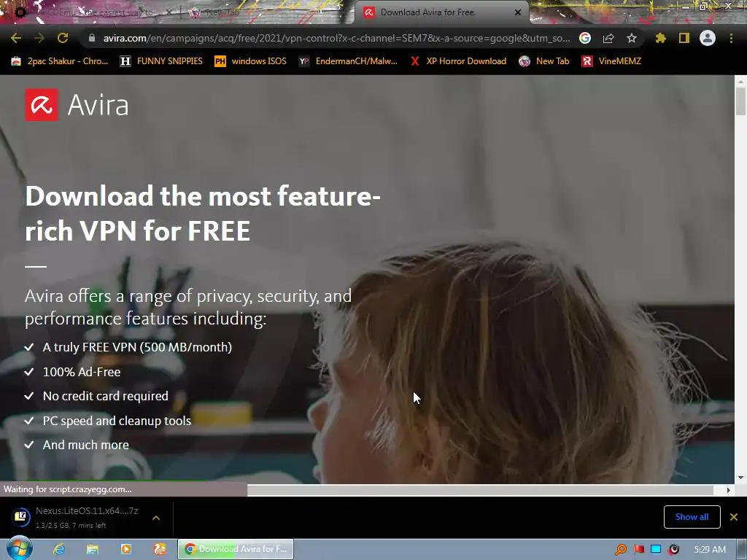The height and width of the screenshot is (560, 747).
Task: Open the Extensions puzzle icon
Action: coord(660,38)
